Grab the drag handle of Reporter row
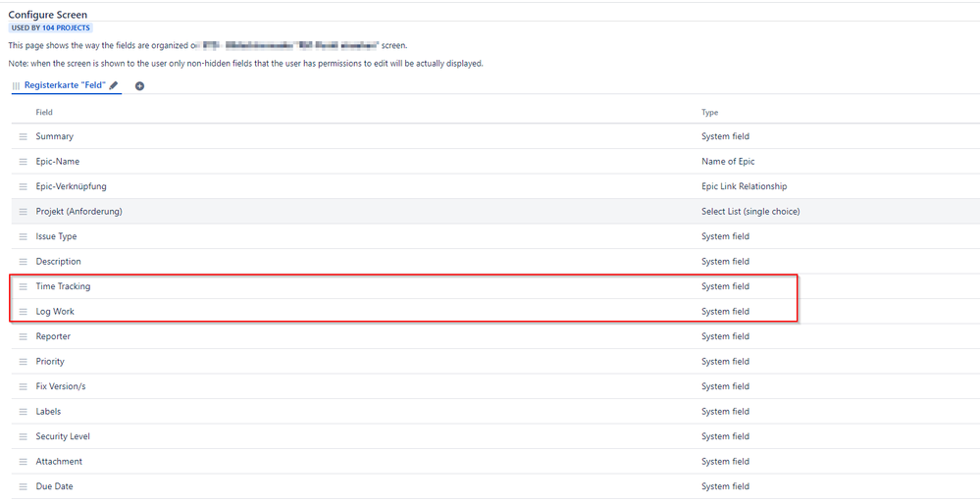980x503 pixels. point(24,336)
